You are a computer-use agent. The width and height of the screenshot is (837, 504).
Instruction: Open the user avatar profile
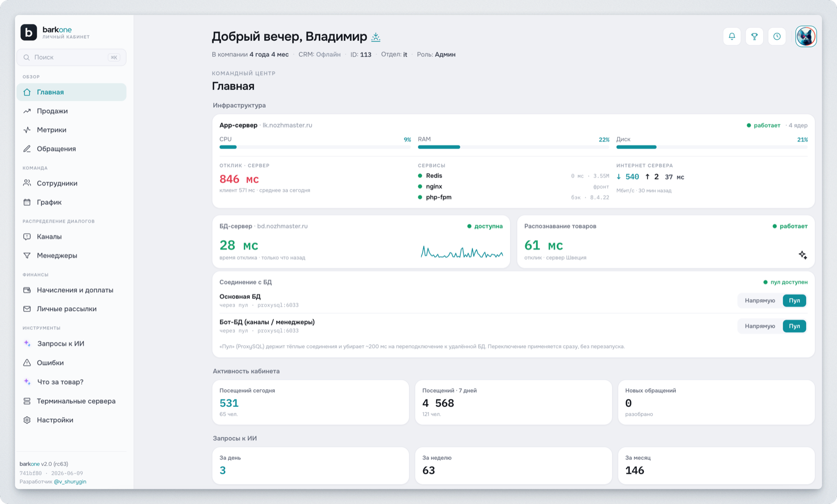click(x=806, y=37)
